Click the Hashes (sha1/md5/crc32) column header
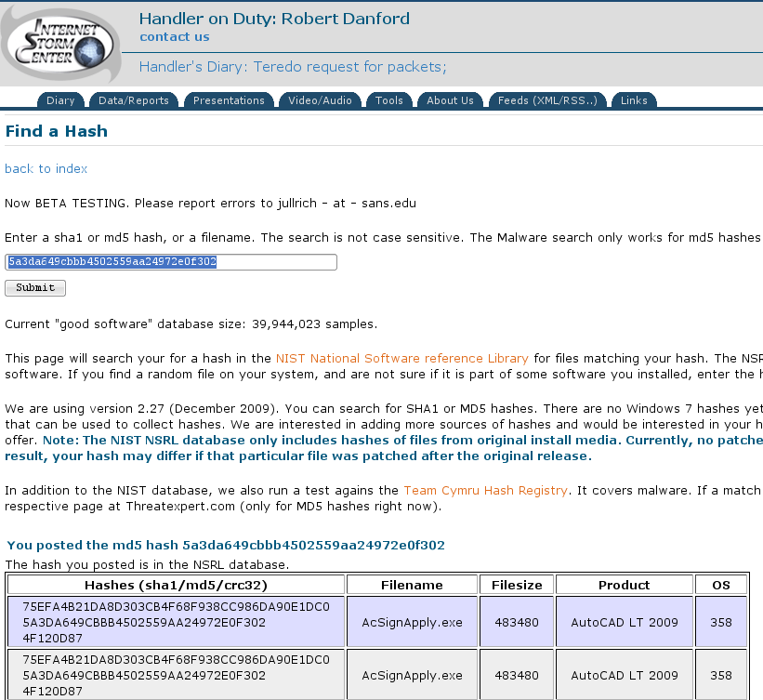 click(176, 585)
